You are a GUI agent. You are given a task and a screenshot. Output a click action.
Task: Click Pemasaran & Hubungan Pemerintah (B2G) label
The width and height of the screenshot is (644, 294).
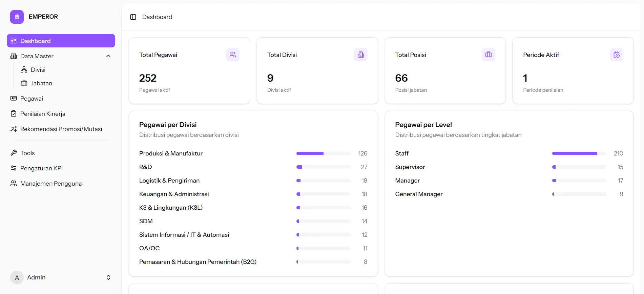click(x=198, y=262)
